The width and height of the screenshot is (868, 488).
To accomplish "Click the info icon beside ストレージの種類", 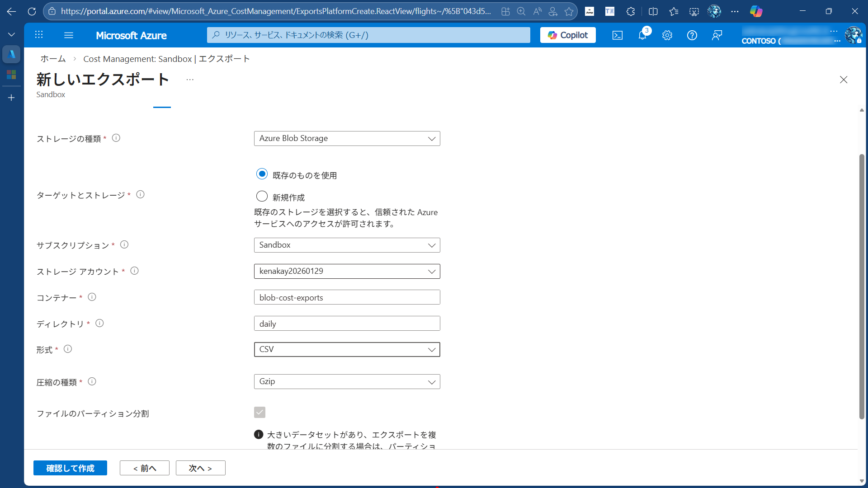I will coord(116,138).
